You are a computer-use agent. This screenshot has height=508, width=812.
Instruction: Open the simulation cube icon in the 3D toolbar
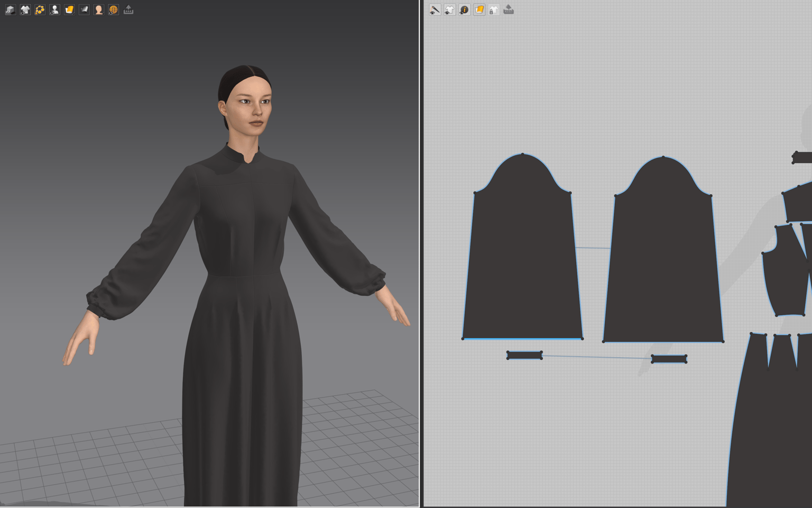pos(10,10)
